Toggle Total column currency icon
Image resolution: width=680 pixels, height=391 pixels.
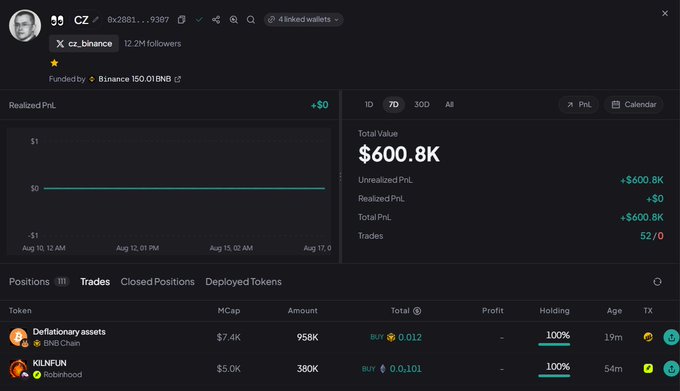(417, 311)
